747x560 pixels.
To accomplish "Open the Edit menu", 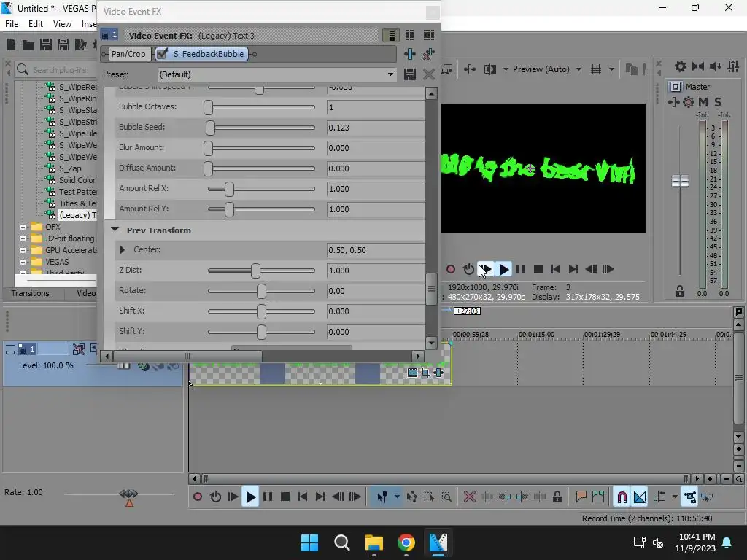I will pos(36,24).
